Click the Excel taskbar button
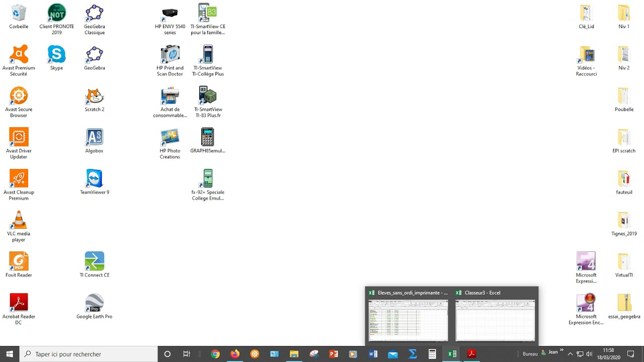 click(452, 354)
